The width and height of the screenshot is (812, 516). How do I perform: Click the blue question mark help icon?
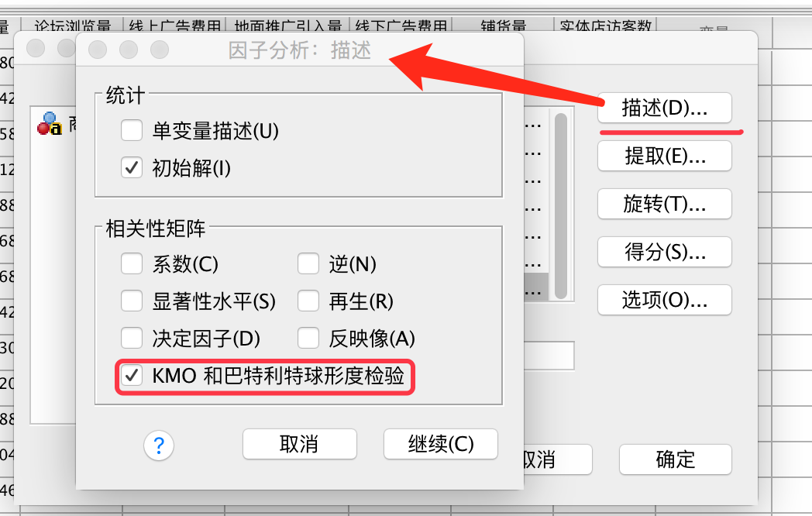[x=159, y=445]
